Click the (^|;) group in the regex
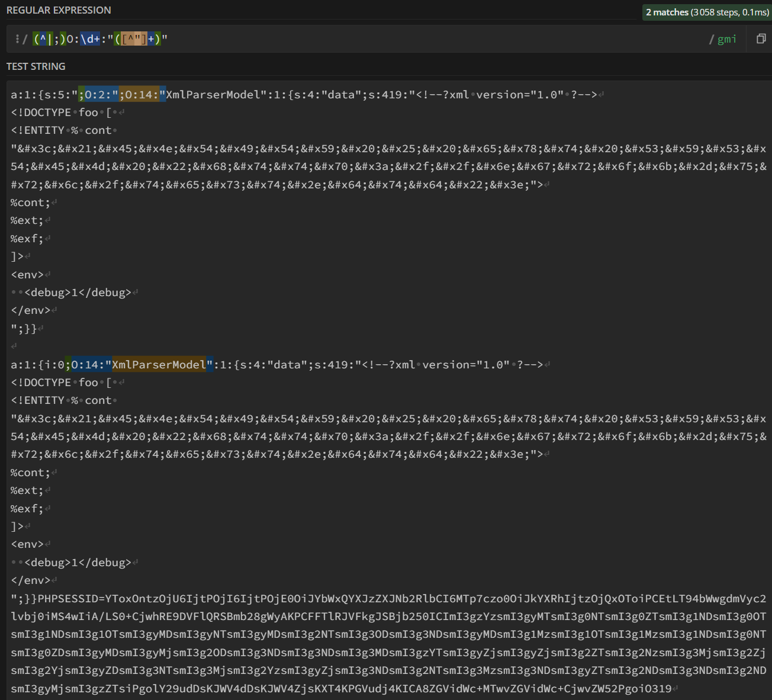This screenshot has height=700, width=772. 49,39
